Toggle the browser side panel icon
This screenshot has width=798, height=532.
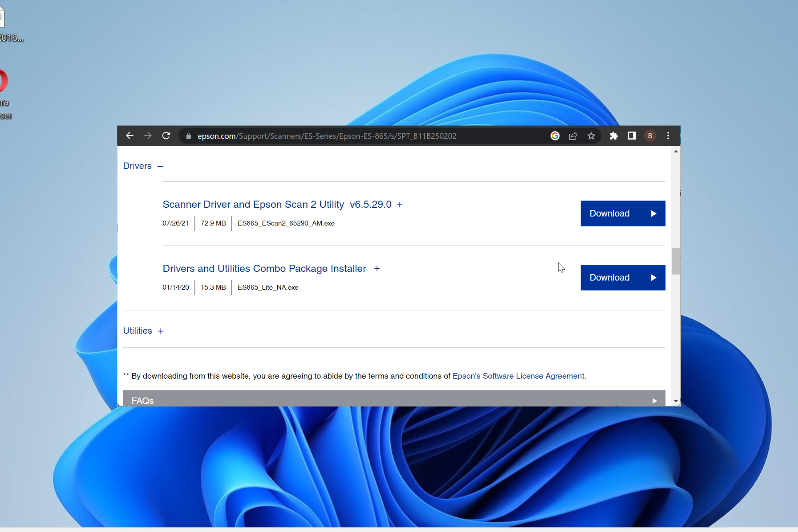(x=632, y=136)
